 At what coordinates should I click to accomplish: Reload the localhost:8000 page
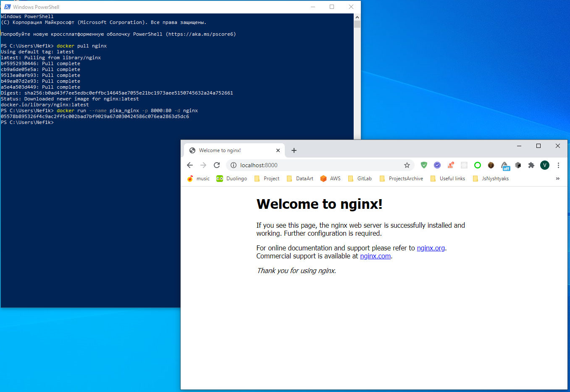[217, 165]
